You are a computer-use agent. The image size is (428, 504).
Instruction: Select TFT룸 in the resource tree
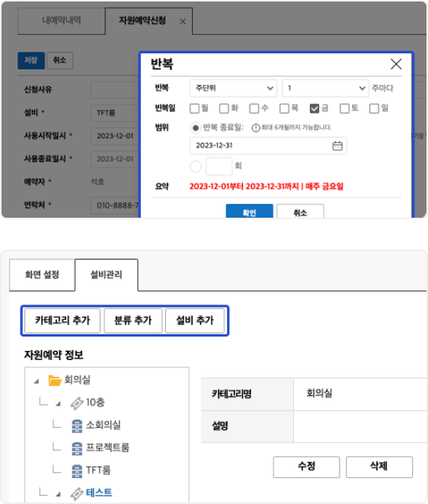point(98,471)
